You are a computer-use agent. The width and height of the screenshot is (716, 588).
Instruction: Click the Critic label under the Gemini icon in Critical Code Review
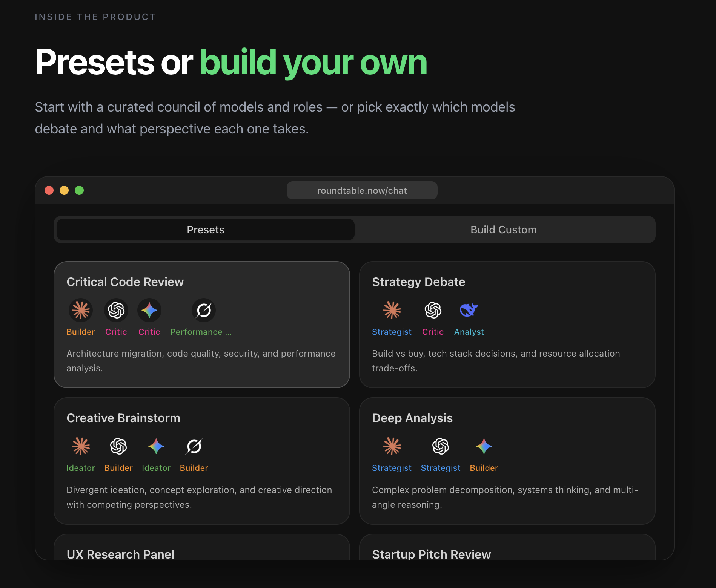[x=149, y=332]
